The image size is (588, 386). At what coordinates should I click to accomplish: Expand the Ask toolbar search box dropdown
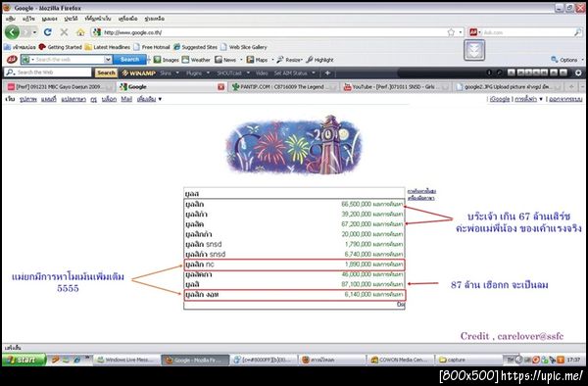click(108, 59)
